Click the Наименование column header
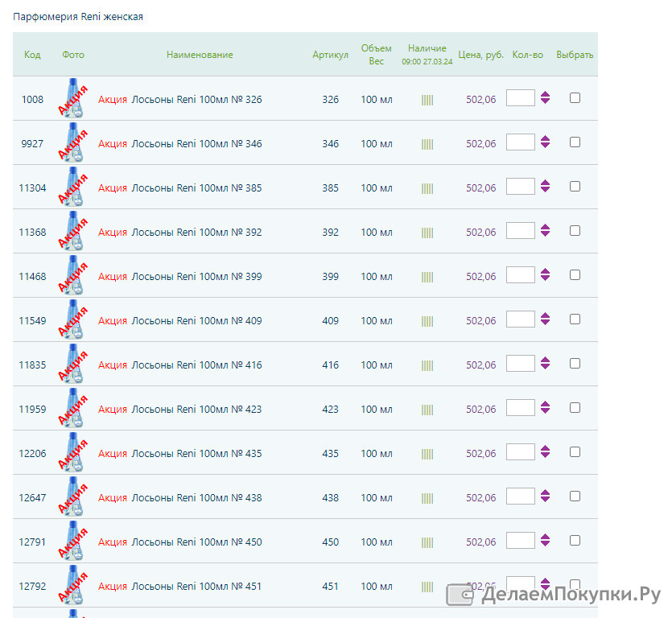This screenshot has height=618, width=672. click(200, 55)
